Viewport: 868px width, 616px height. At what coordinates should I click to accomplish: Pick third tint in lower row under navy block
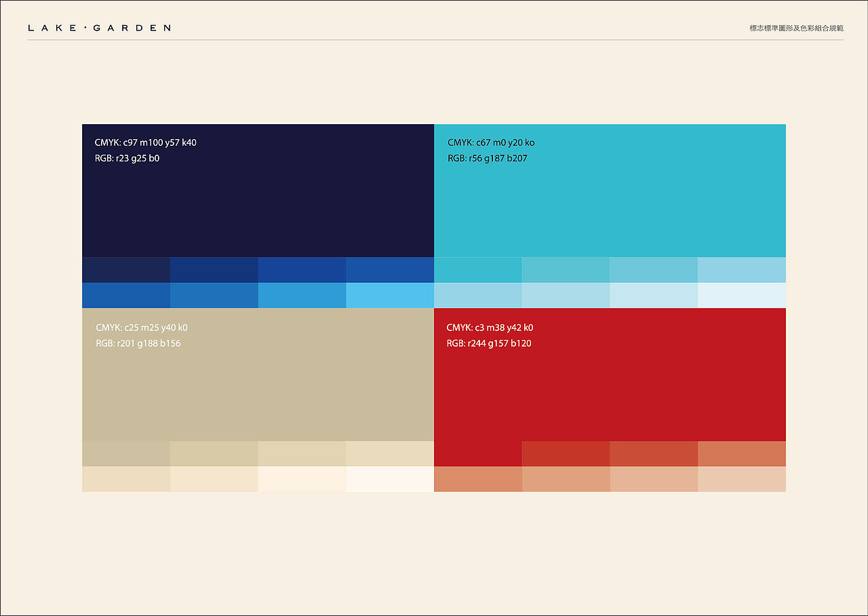click(302, 295)
